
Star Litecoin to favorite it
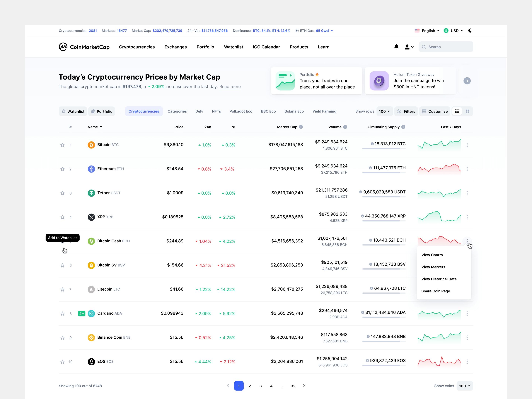pos(62,289)
